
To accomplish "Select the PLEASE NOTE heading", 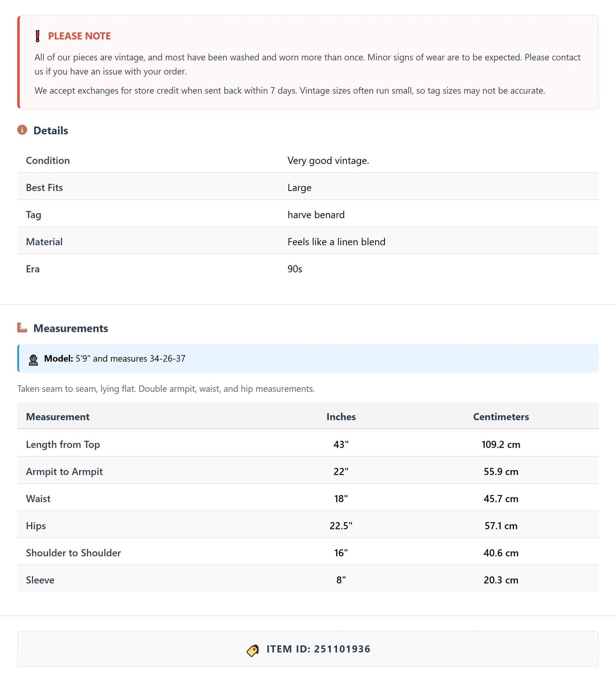I will point(79,36).
